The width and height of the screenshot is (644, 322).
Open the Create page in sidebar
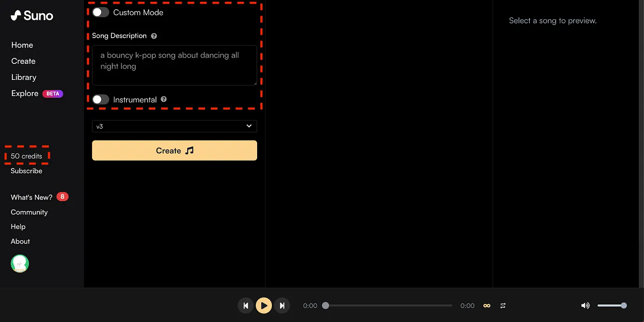23,61
